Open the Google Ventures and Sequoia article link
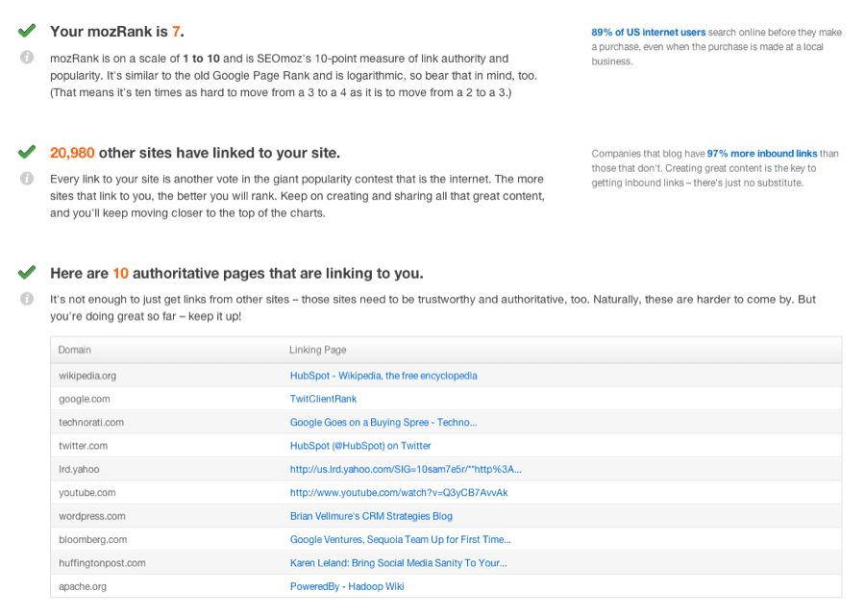The image size is (865, 616). tap(401, 539)
